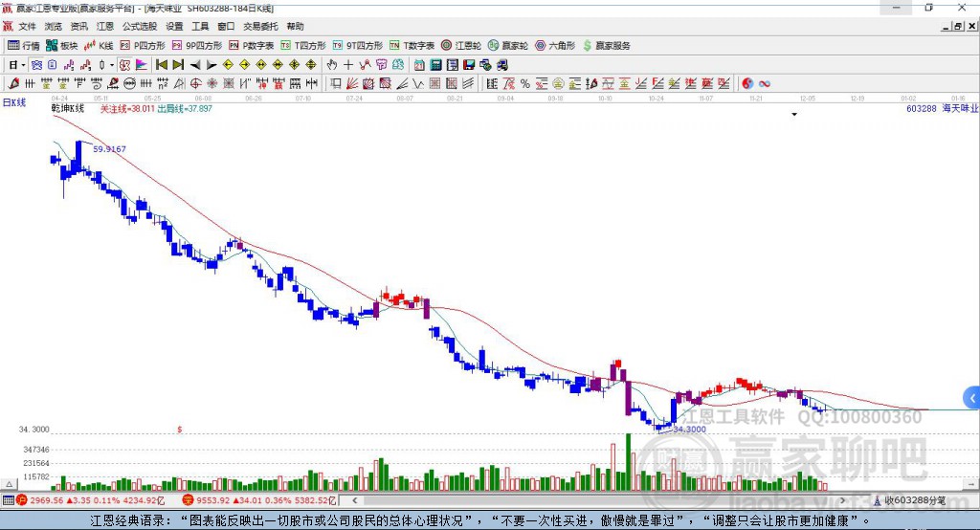The height and width of the screenshot is (530, 980).
Task: Click the truck icon in toolbar
Action: coord(502,65)
